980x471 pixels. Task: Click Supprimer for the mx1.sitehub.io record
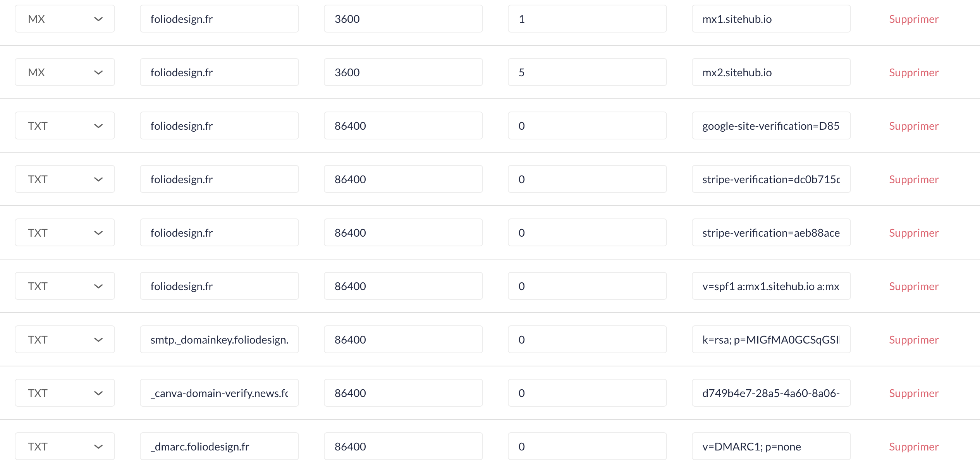coord(913,19)
